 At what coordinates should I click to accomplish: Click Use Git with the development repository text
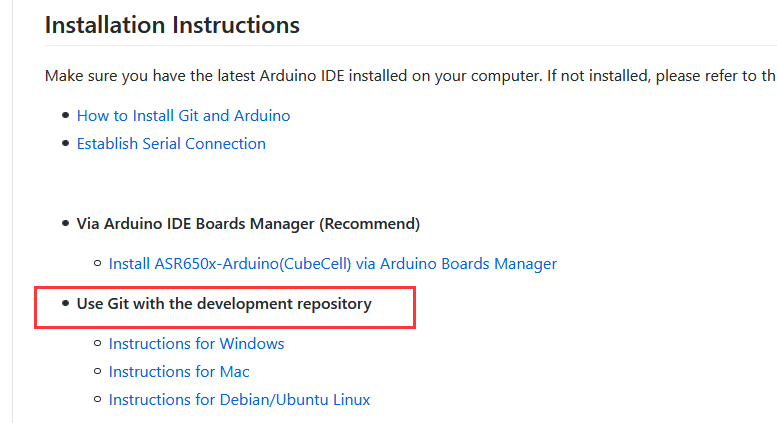(224, 304)
